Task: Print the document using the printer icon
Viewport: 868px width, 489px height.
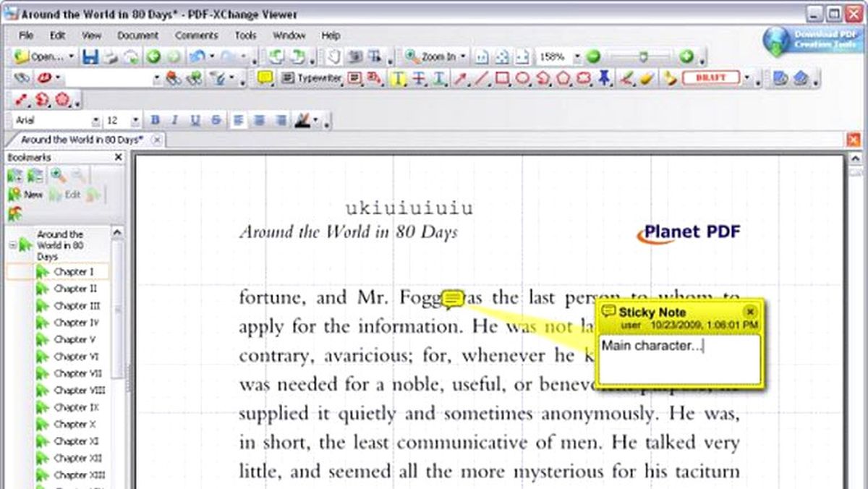Action: 111,56
